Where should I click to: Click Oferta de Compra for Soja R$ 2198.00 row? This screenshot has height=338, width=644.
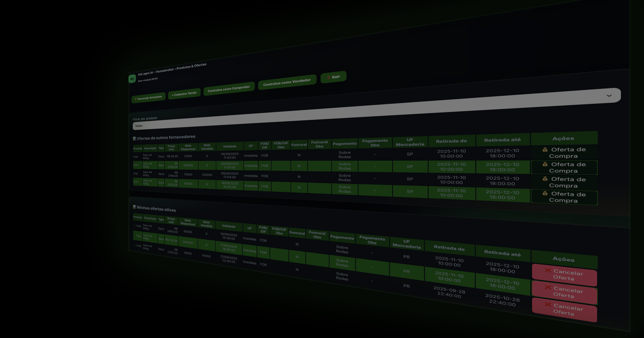(564, 182)
